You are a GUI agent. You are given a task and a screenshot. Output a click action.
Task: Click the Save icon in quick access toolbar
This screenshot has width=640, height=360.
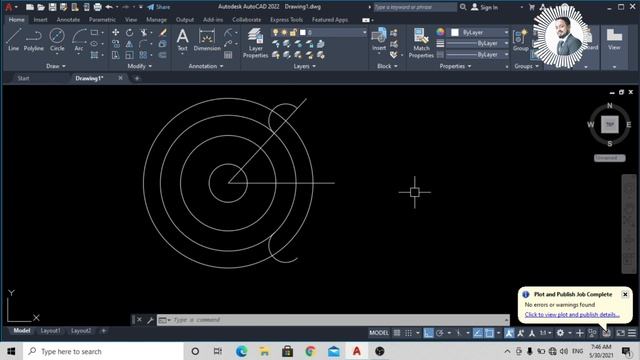coord(52,7)
